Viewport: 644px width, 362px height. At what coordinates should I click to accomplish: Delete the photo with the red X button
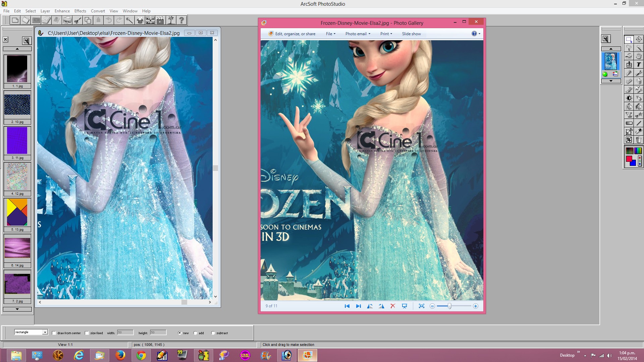393,306
